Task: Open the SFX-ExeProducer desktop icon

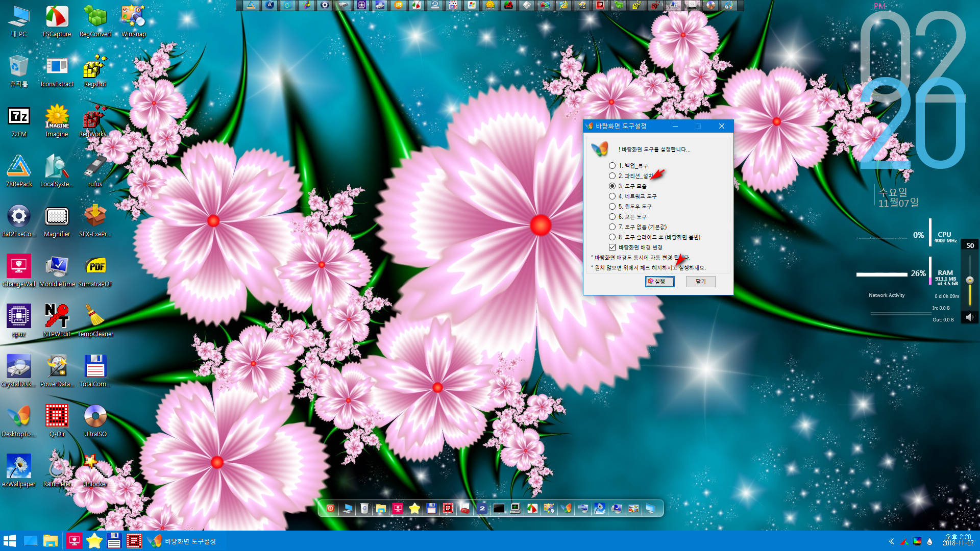Action: pos(95,221)
